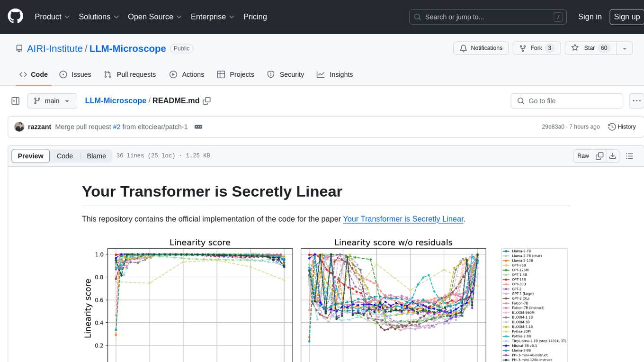The height and width of the screenshot is (362, 644).
Task: Select the Preview view
Action: 31,156
